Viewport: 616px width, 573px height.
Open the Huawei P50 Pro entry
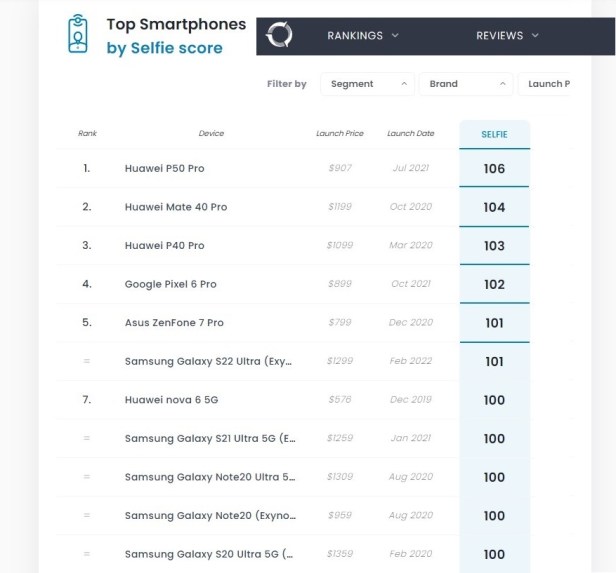165,168
